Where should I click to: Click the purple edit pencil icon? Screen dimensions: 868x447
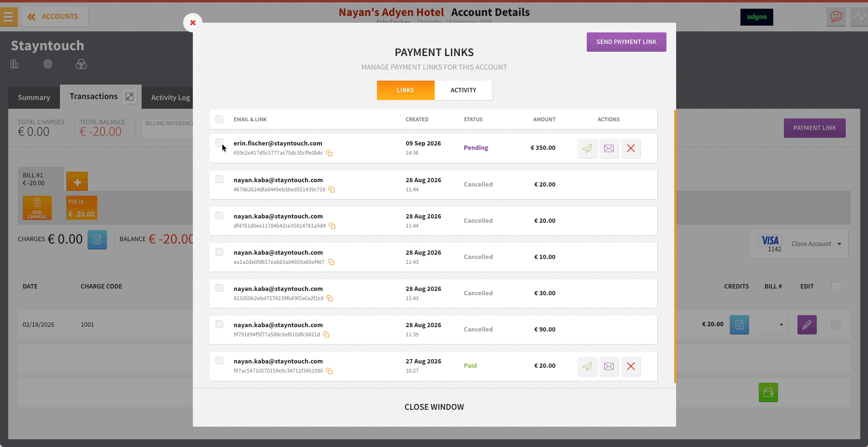807,325
